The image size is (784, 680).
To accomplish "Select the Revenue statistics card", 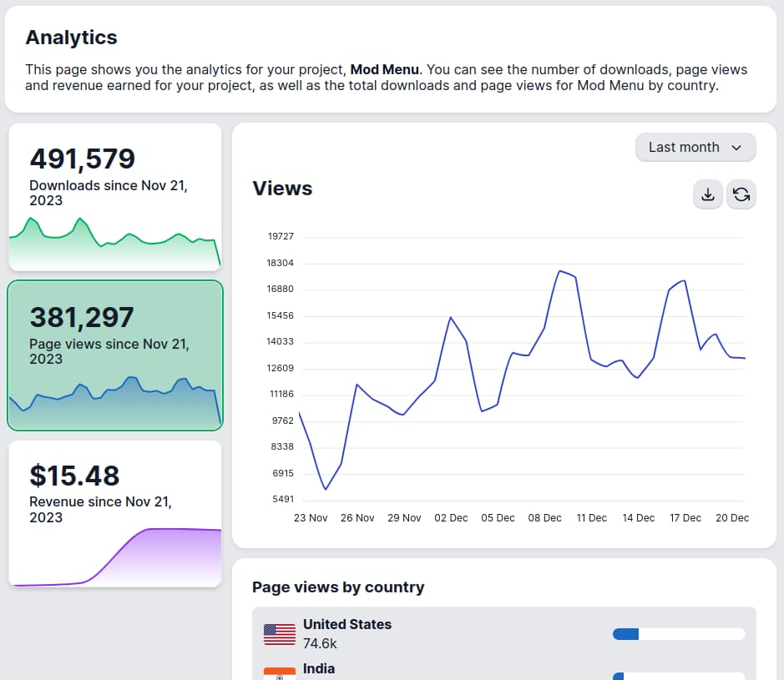I will point(114,513).
